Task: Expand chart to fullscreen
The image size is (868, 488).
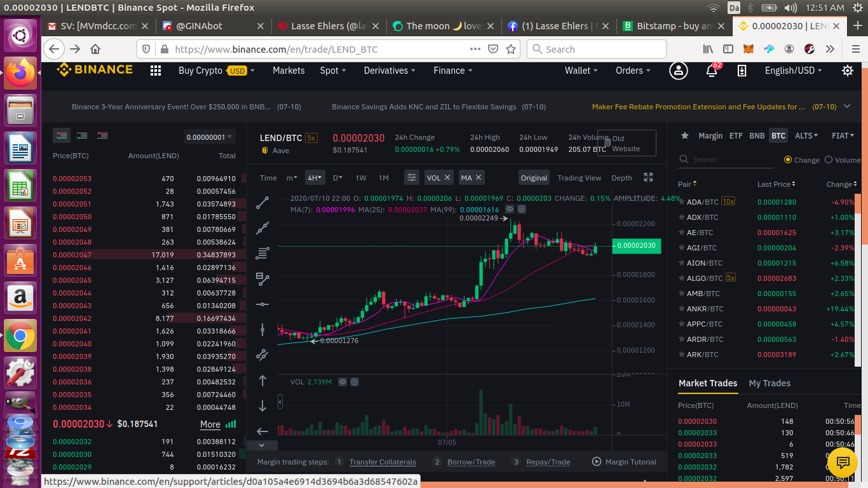Action: (x=648, y=178)
